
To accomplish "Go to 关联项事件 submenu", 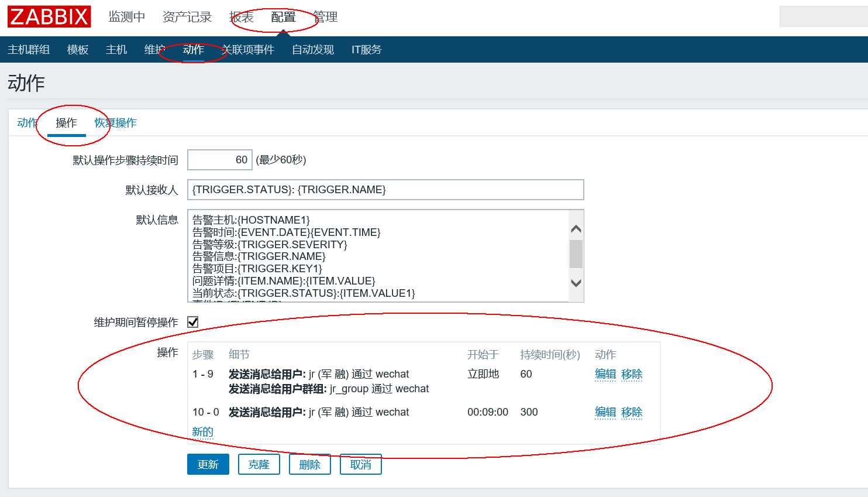I will [x=248, y=50].
